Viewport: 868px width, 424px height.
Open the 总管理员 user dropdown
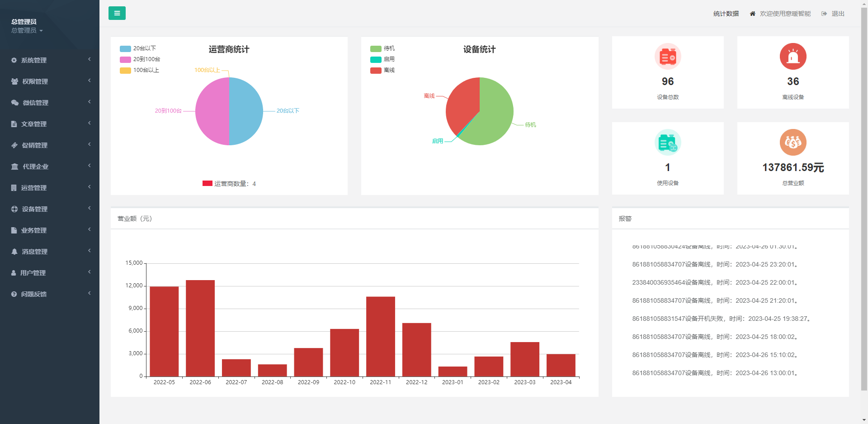pyautogui.click(x=27, y=30)
